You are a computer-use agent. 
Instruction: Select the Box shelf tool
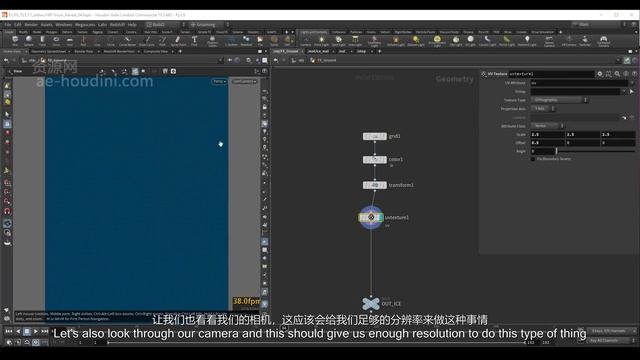click(x=15, y=41)
